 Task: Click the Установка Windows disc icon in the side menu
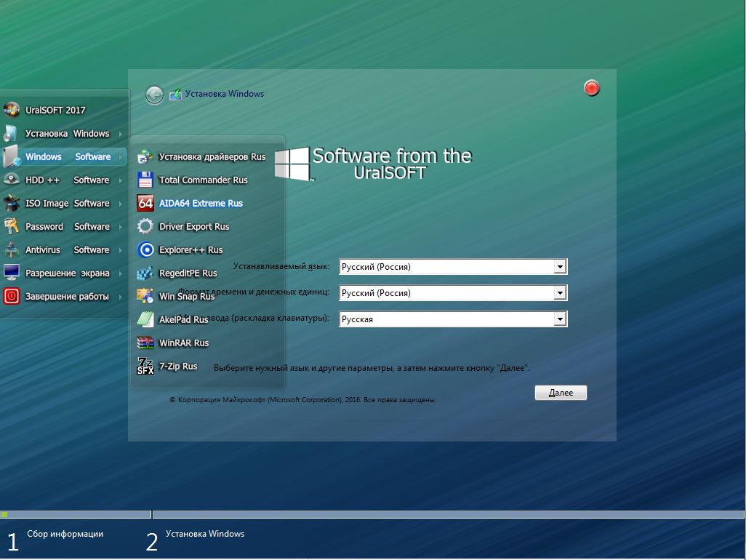pyautogui.click(x=10, y=133)
